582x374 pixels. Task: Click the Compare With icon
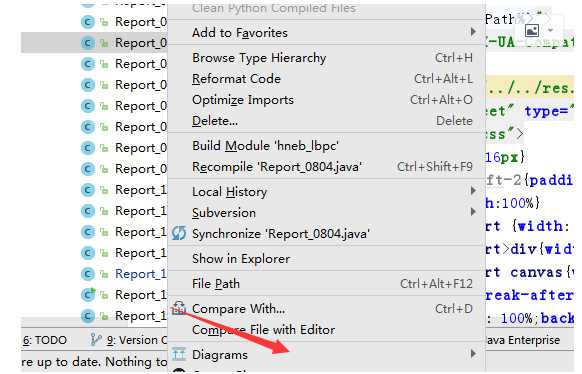point(179,308)
